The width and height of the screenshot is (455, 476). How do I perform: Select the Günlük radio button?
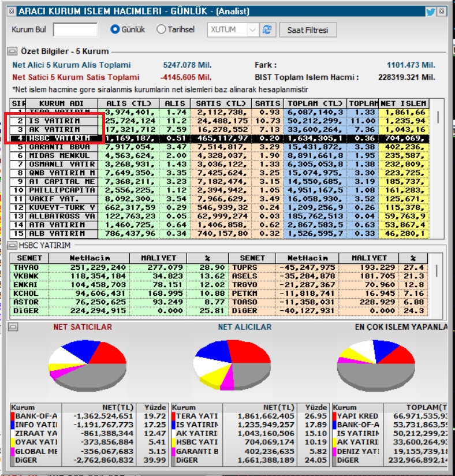click(x=115, y=29)
